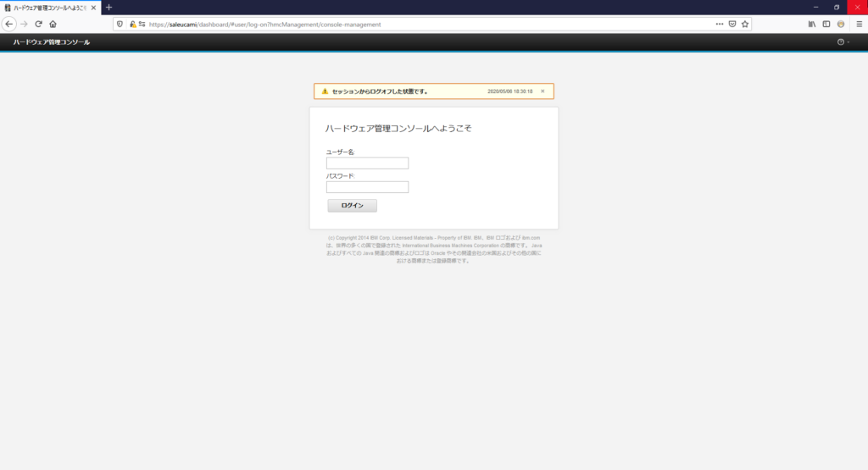Image resolution: width=868 pixels, height=470 pixels.
Task: Click the URL address bar
Action: point(424,25)
